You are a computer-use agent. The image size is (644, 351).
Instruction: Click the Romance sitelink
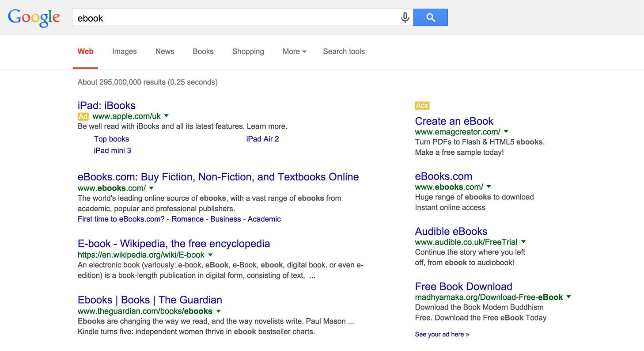tap(188, 219)
